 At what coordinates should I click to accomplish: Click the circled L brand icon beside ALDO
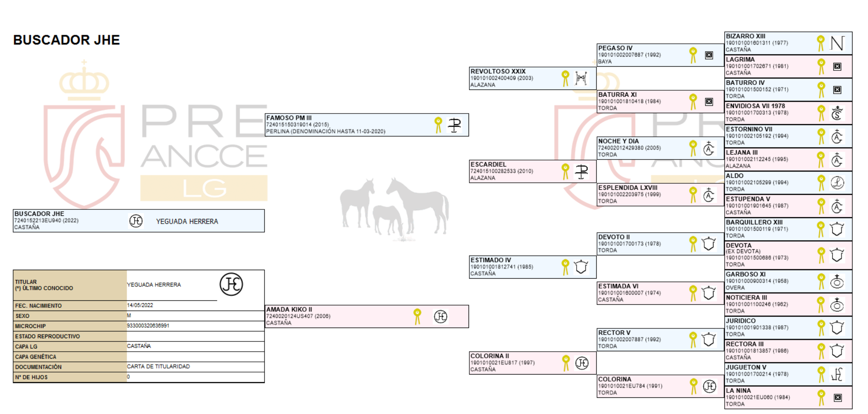(x=837, y=183)
